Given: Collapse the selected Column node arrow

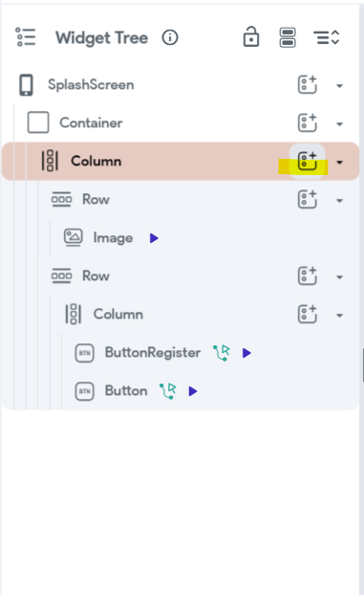Looking at the screenshot, I should click(339, 163).
